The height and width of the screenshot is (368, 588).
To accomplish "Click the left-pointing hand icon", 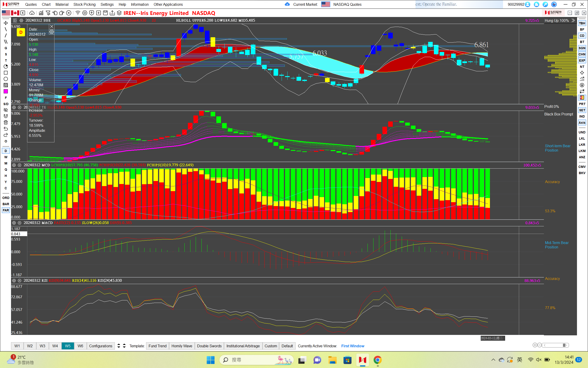I will (55, 13).
